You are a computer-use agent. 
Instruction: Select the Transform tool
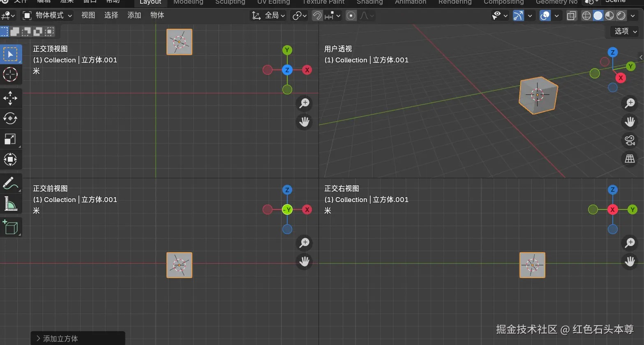10,159
